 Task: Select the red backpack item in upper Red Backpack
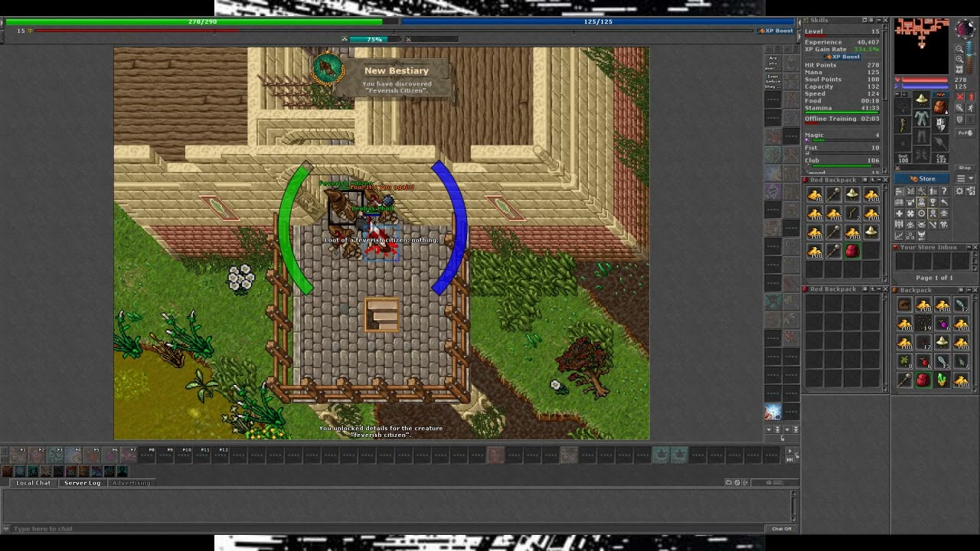[x=852, y=252]
